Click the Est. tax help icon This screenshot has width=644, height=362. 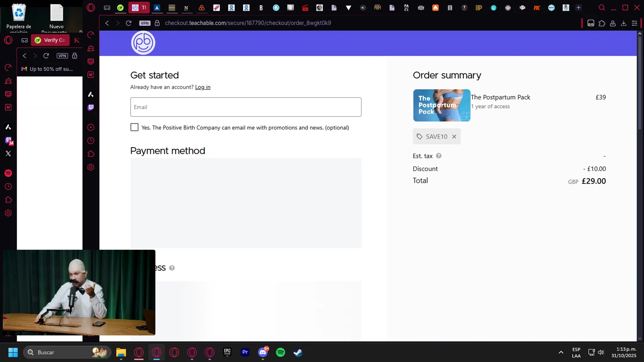coord(438,156)
